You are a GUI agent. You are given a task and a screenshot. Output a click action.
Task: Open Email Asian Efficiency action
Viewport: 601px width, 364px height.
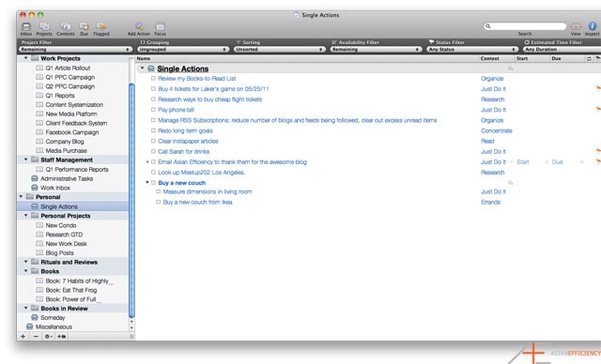232,162
